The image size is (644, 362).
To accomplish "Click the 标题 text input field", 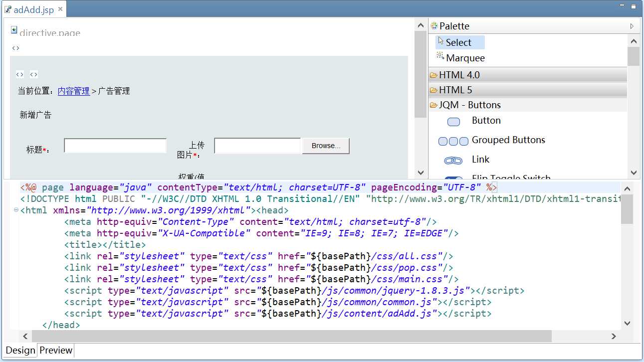I will tap(115, 146).
